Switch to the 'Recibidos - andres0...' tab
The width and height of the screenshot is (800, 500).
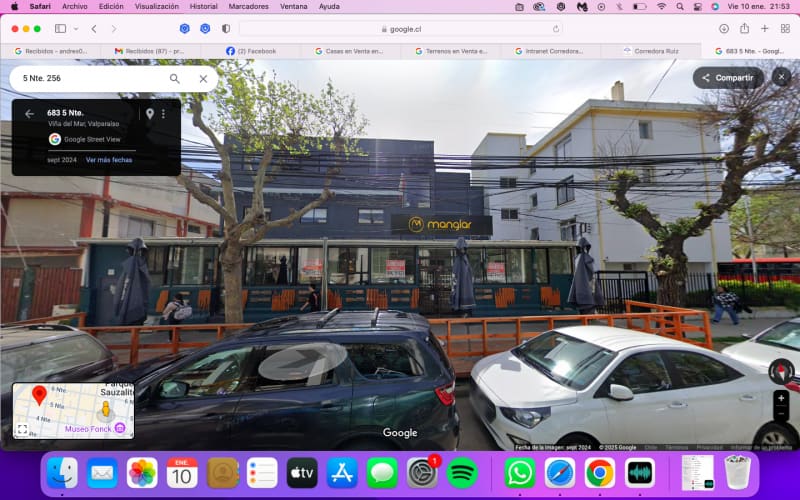click(x=51, y=51)
